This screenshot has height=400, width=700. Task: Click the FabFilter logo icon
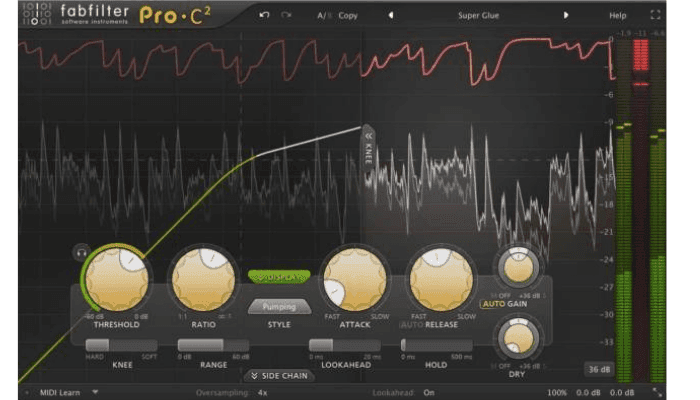click(x=37, y=14)
